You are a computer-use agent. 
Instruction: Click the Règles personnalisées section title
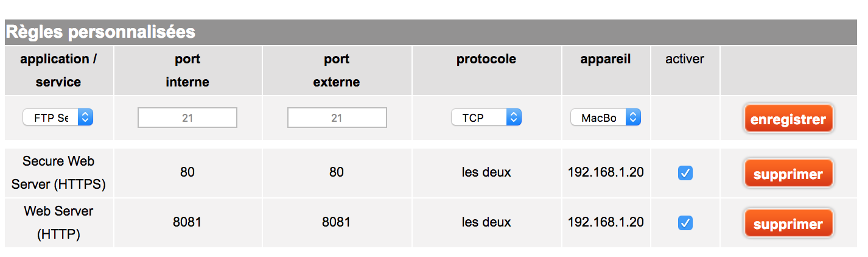pyautogui.click(x=101, y=32)
